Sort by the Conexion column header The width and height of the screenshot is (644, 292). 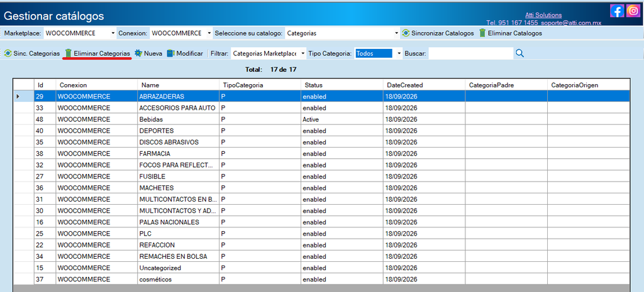tap(96, 85)
